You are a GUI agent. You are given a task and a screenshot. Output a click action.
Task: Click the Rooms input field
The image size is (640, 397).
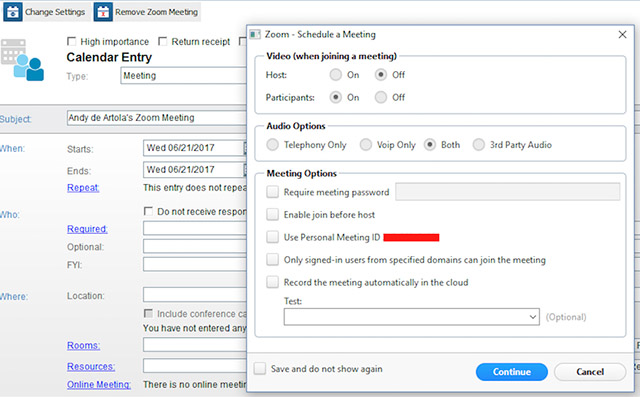click(x=195, y=345)
